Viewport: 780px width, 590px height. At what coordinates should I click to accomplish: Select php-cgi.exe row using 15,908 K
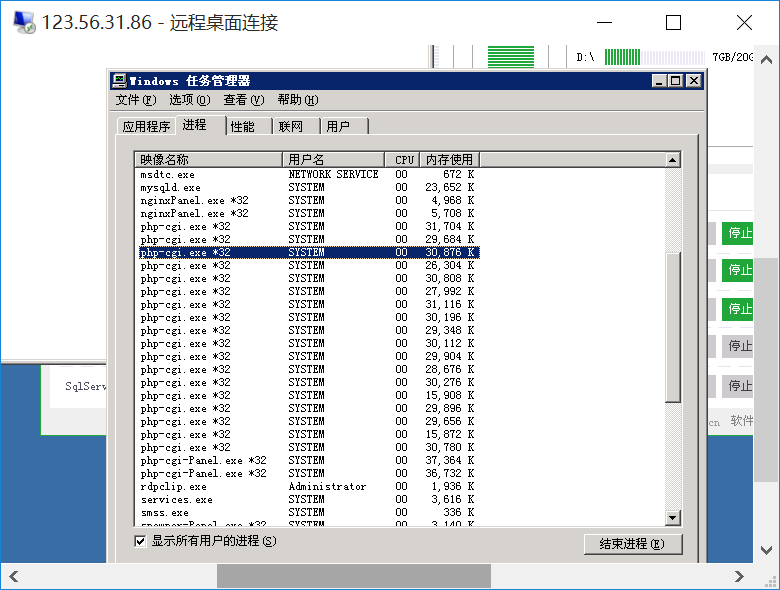click(x=307, y=395)
